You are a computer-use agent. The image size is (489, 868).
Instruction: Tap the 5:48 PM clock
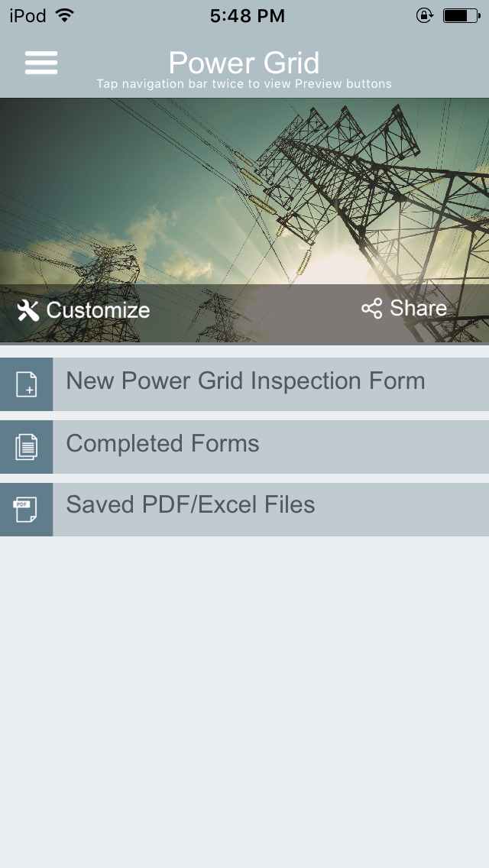[248, 15]
